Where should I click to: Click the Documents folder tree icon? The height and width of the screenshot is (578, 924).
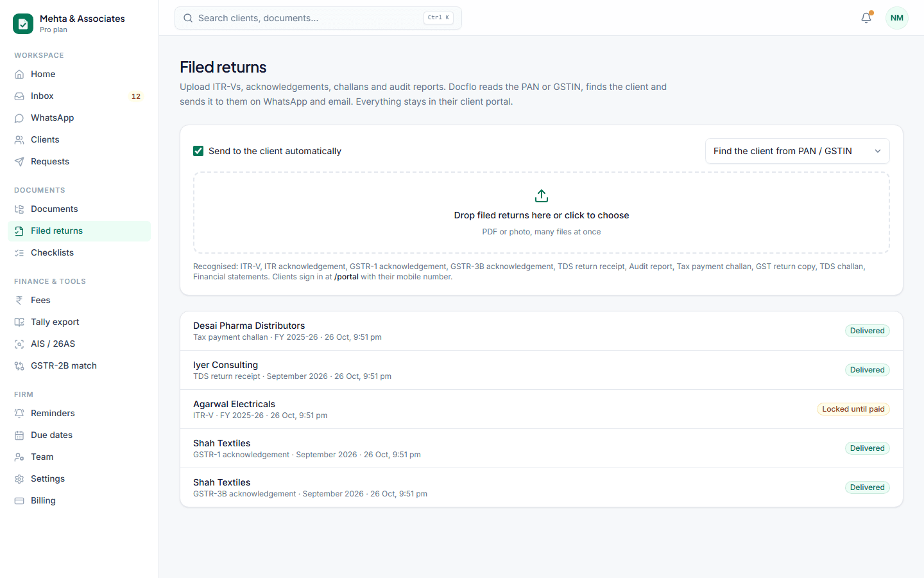point(19,209)
